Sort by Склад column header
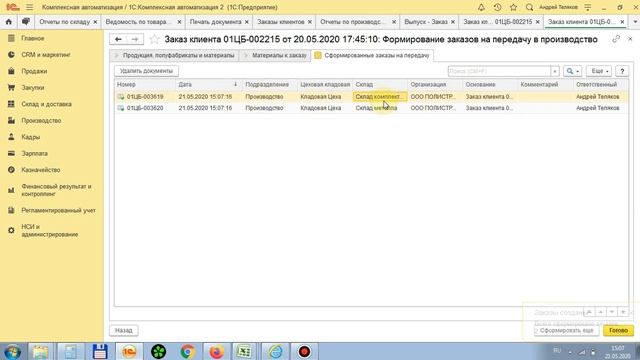The image size is (640, 360). pyautogui.click(x=380, y=84)
